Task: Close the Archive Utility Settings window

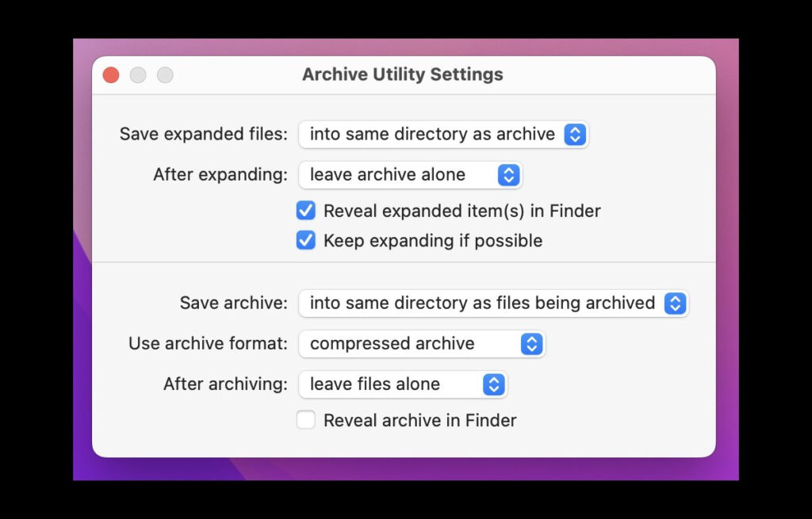Action: [111, 75]
